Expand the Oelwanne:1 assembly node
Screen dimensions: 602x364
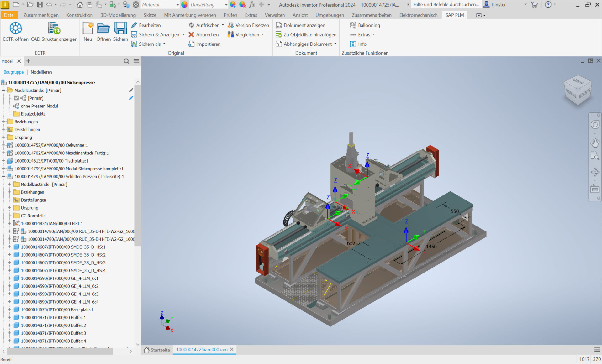click(3, 145)
